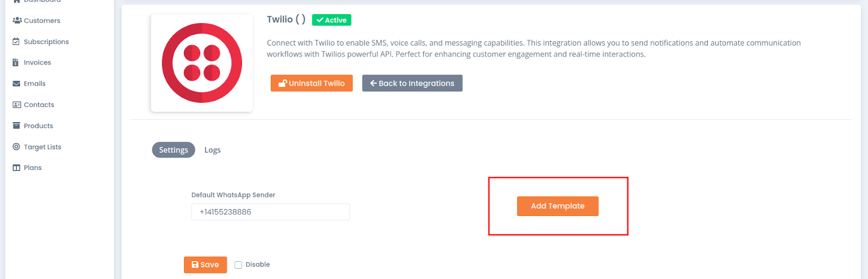Viewport: 868px width, 279px height.
Task: Focus the Default WhatsApp Sender field
Action: coord(271,212)
